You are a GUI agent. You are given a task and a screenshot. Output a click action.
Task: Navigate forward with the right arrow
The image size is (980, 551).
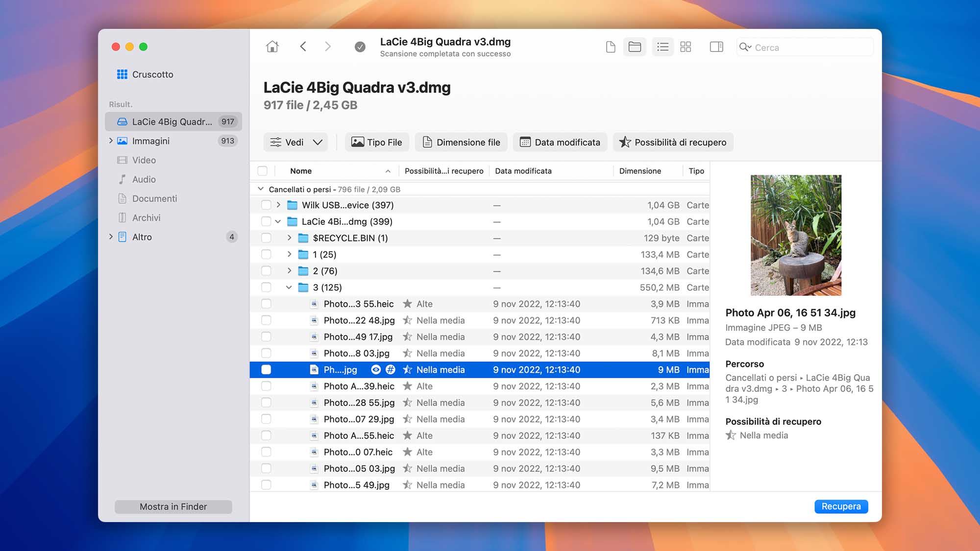tap(328, 47)
